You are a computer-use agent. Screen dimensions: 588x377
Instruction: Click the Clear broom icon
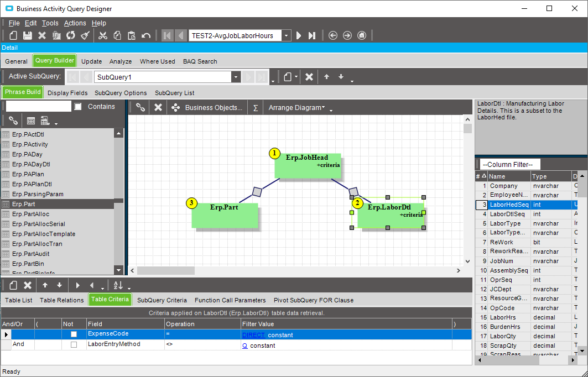click(85, 35)
